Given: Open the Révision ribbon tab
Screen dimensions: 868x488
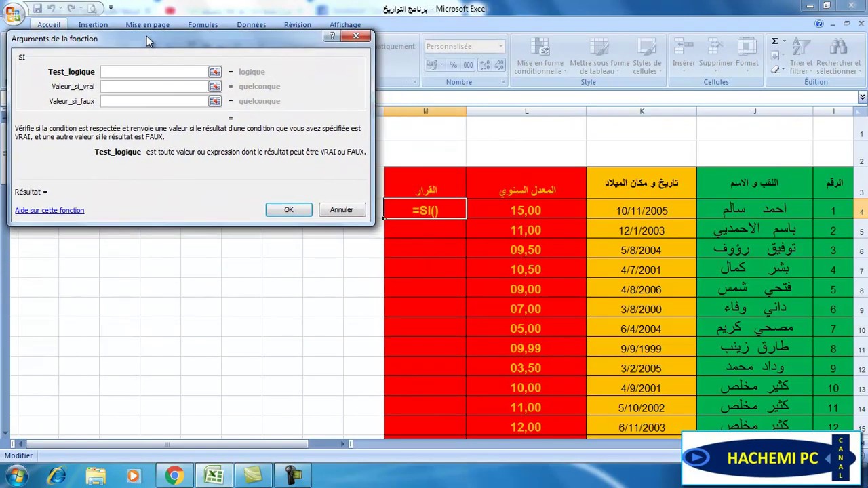Looking at the screenshot, I should point(298,25).
